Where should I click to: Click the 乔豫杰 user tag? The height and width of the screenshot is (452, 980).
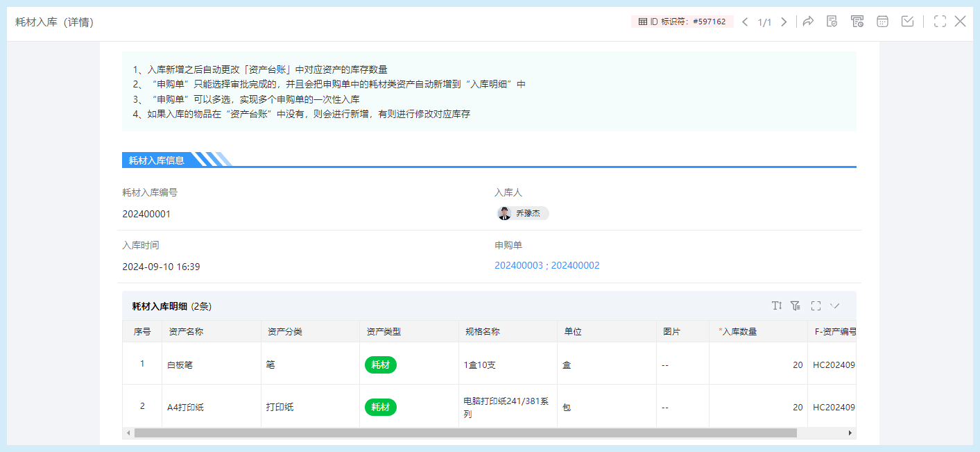click(523, 214)
